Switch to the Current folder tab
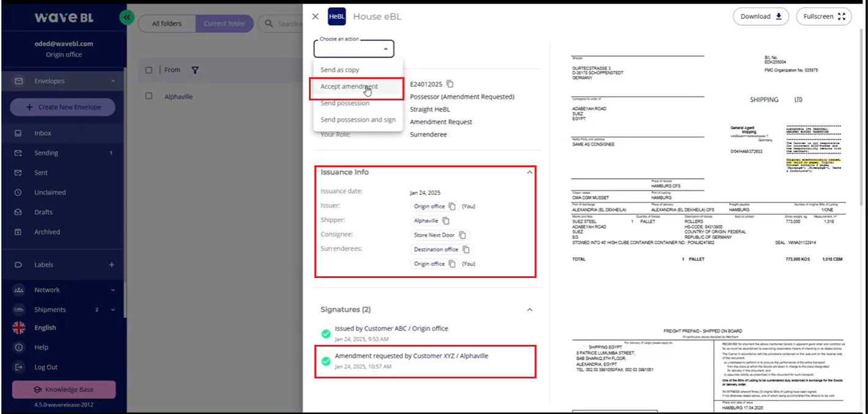This screenshot has width=868, height=414. point(224,24)
